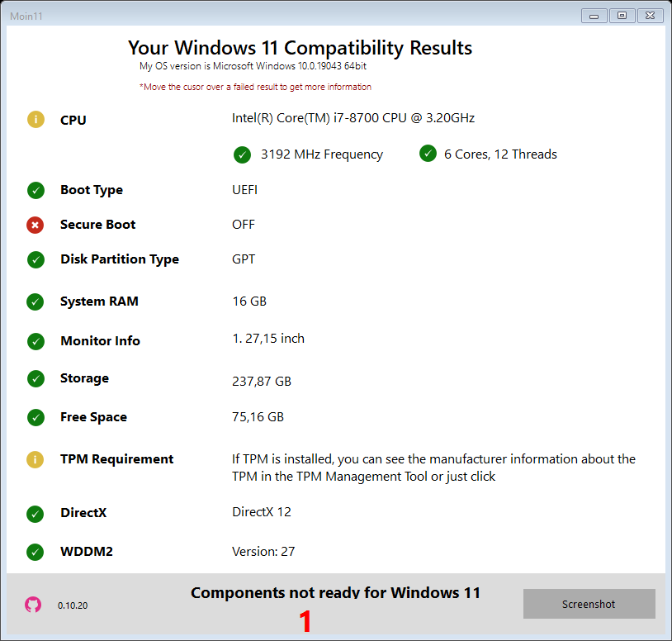672x641 pixels.
Task: Click the Version: 27 value
Action: point(263,552)
